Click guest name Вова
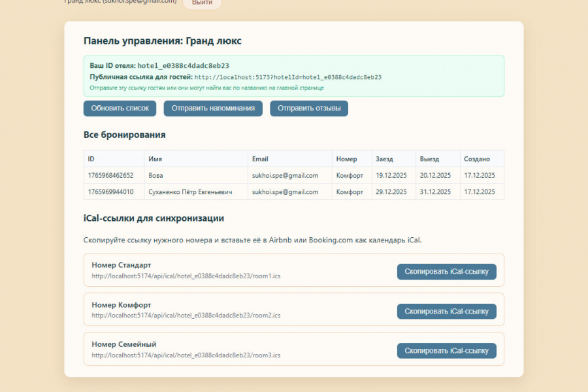Screen dimensions: 588x392 click(155, 176)
